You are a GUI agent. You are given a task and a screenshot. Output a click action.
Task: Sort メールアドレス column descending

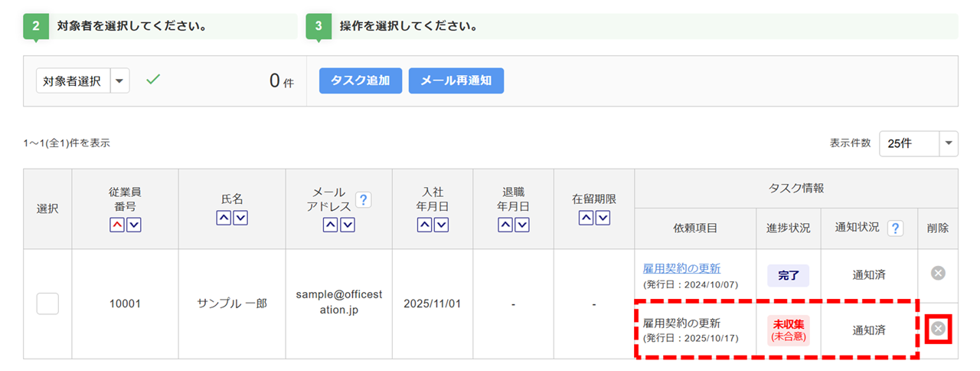[348, 225]
